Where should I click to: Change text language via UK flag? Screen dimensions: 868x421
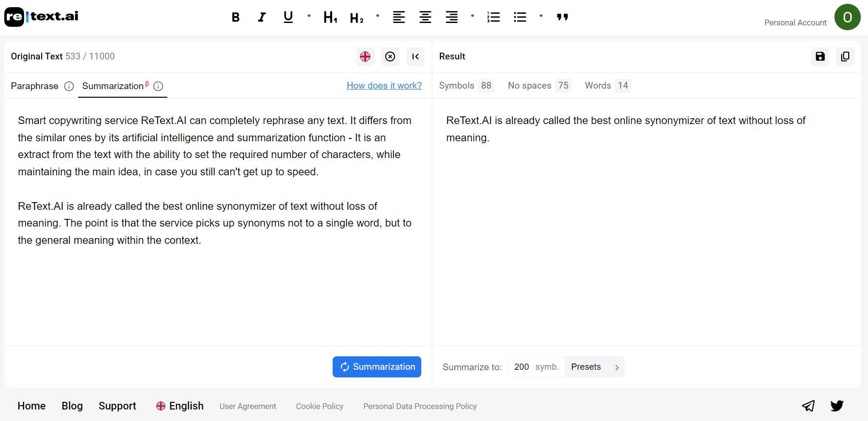(365, 57)
